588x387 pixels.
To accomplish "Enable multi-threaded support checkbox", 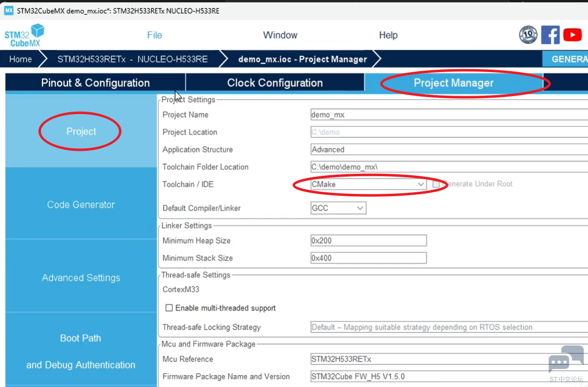I will click(x=169, y=308).
